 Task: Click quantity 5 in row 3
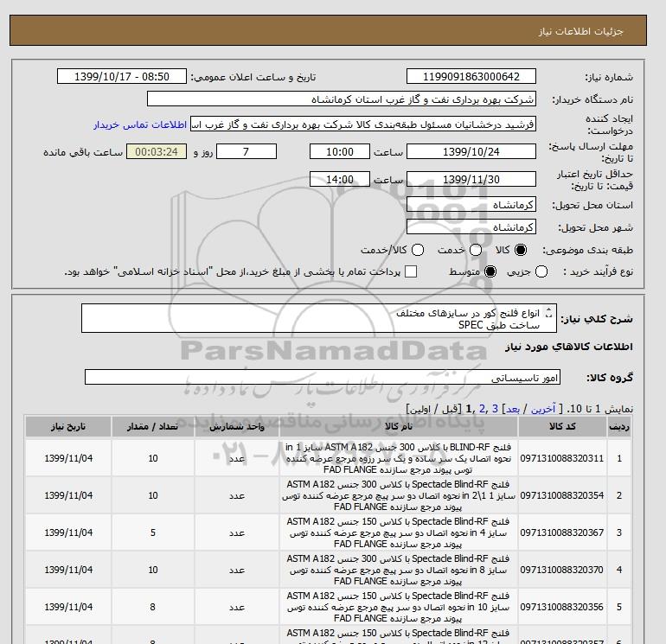pos(153,532)
